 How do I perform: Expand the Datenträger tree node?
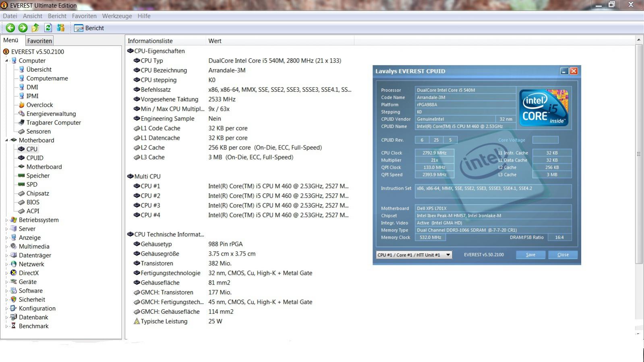pyautogui.click(x=6, y=255)
